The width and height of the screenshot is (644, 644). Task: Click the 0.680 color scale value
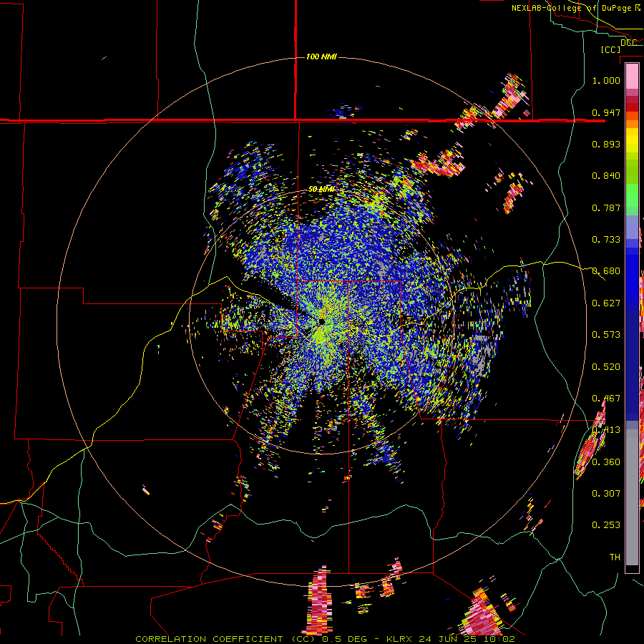(x=606, y=271)
